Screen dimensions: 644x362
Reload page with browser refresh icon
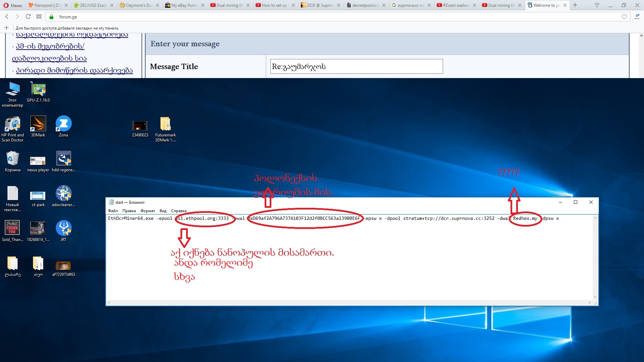pos(28,16)
